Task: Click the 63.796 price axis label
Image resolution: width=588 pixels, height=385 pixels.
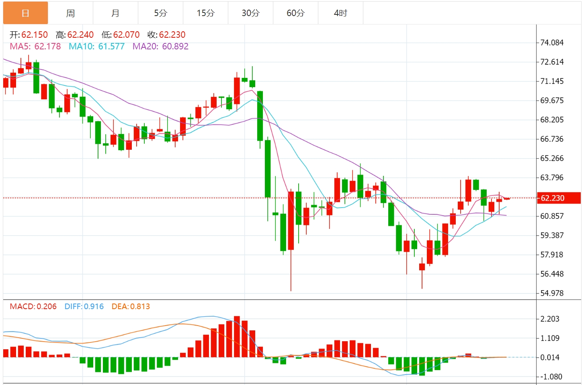Action: pos(552,177)
